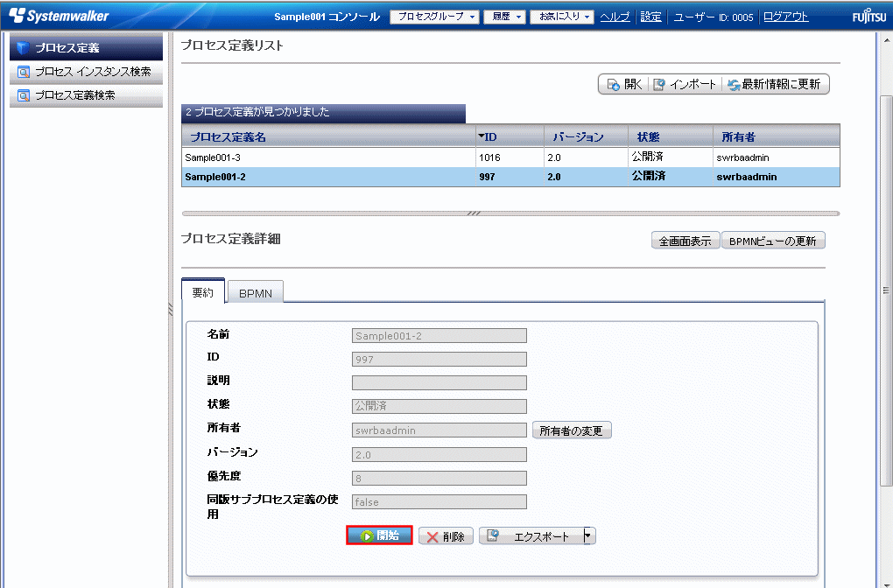
Task: Click the プロセス インスタンス検索 magnifier icon
Action: [x=24, y=73]
